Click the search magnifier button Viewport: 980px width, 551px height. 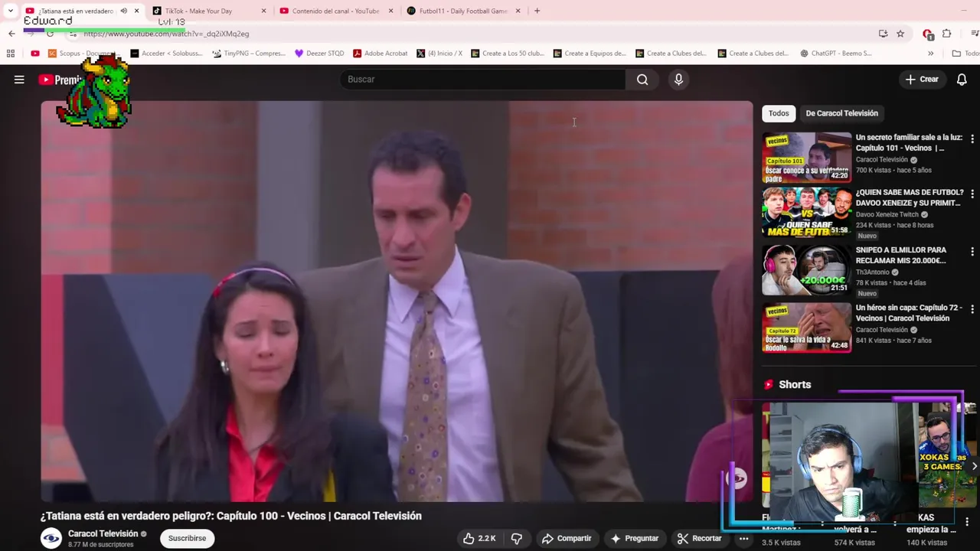(x=642, y=80)
